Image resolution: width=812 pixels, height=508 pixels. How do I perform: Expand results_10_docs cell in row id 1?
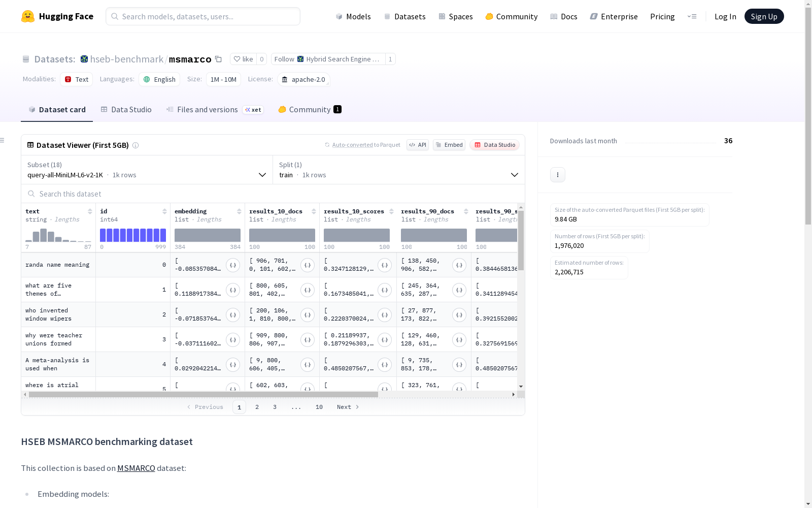[x=308, y=290]
